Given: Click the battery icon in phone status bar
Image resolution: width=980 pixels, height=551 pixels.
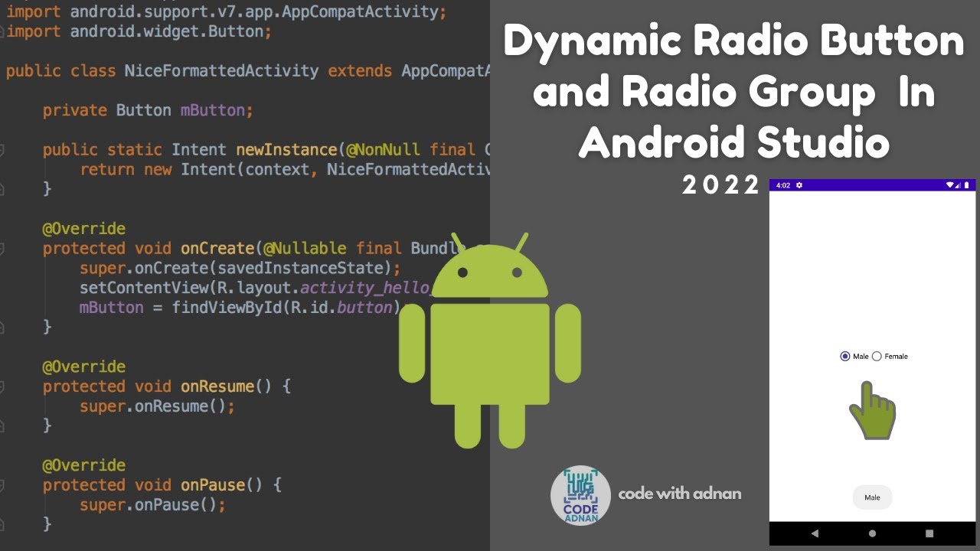Looking at the screenshot, I should coord(966,185).
